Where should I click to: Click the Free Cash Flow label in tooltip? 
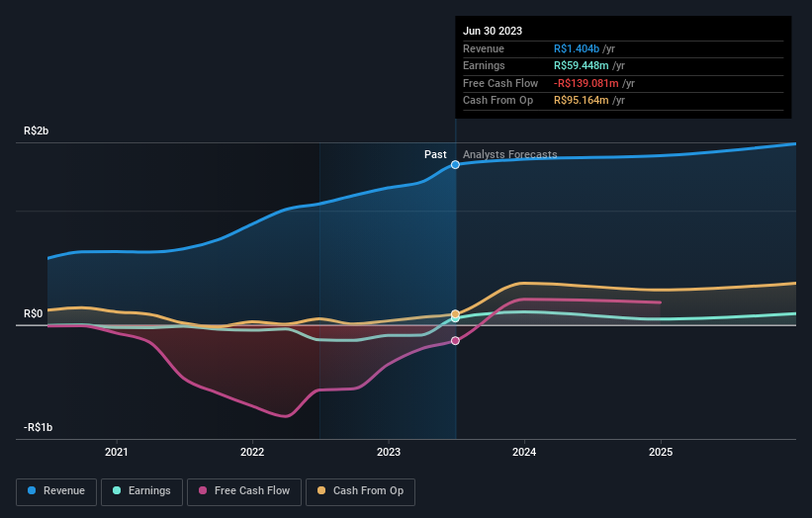coord(500,83)
